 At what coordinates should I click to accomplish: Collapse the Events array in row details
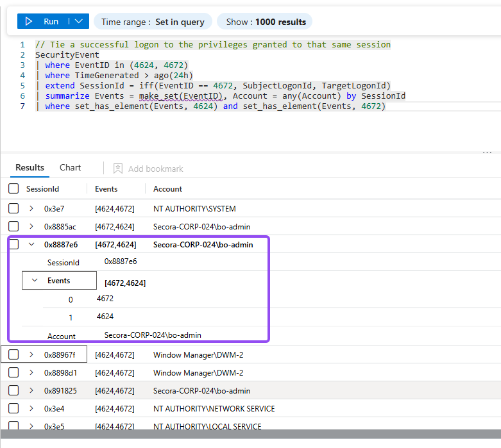click(35, 280)
